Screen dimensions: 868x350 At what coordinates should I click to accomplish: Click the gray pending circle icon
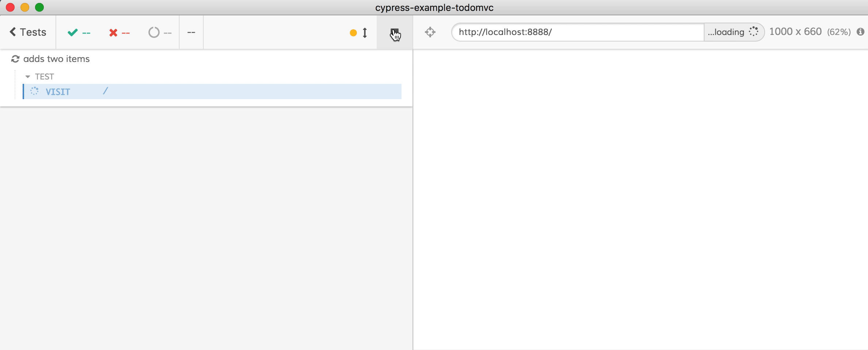click(x=154, y=32)
